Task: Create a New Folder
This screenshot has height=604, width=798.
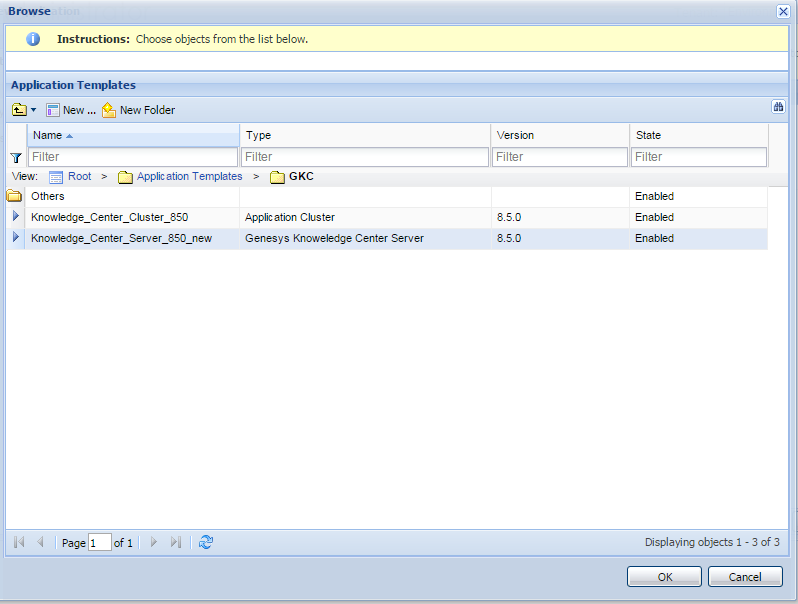Action: tap(138, 110)
